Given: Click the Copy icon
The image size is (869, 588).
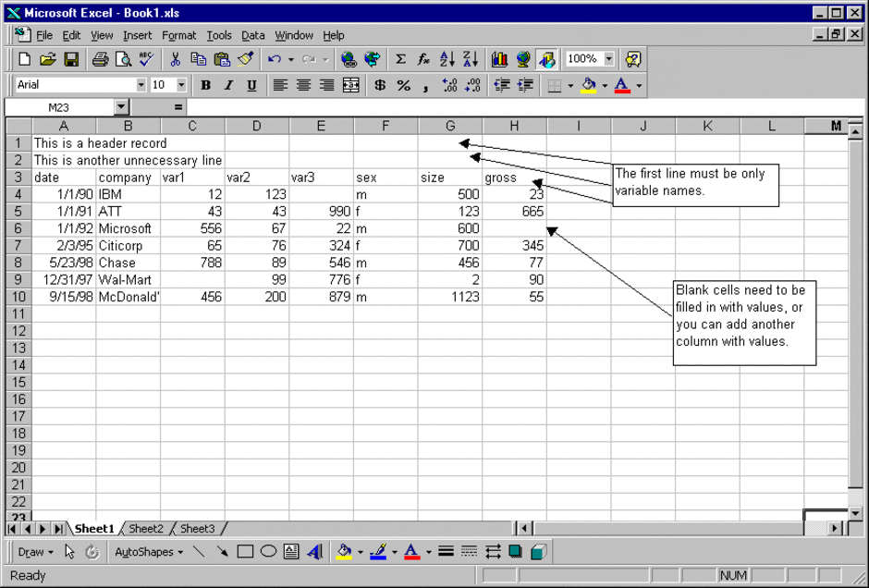Looking at the screenshot, I should 199,59.
